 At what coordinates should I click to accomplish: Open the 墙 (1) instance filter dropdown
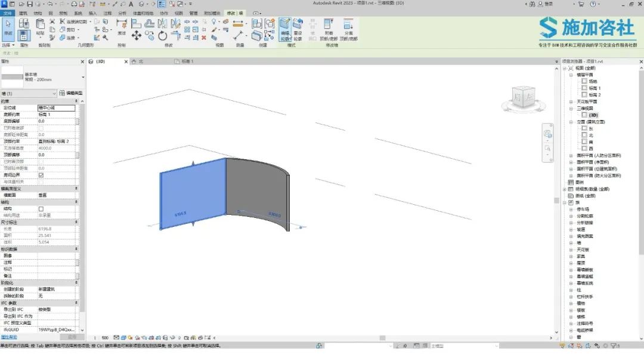pyautogui.click(x=54, y=94)
